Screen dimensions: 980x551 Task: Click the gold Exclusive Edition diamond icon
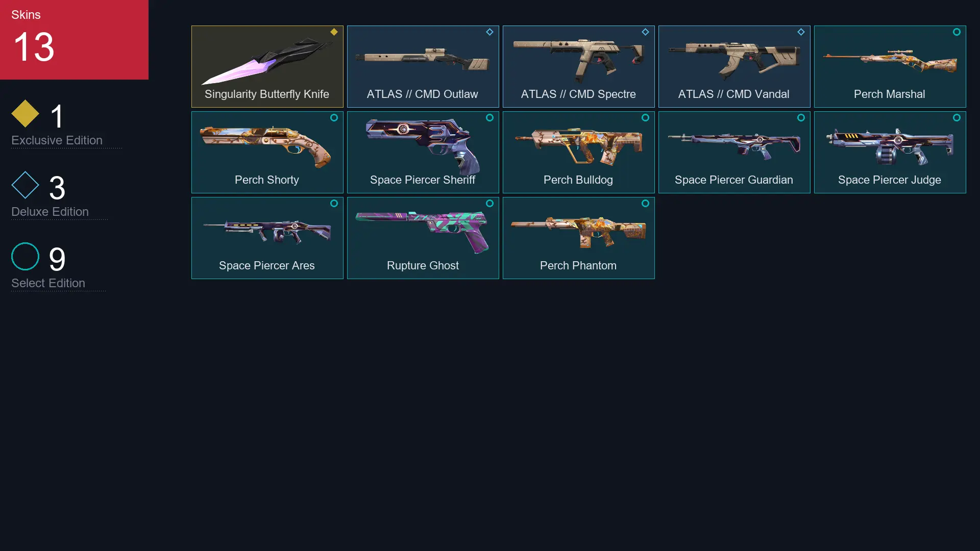(x=25, y=113)
